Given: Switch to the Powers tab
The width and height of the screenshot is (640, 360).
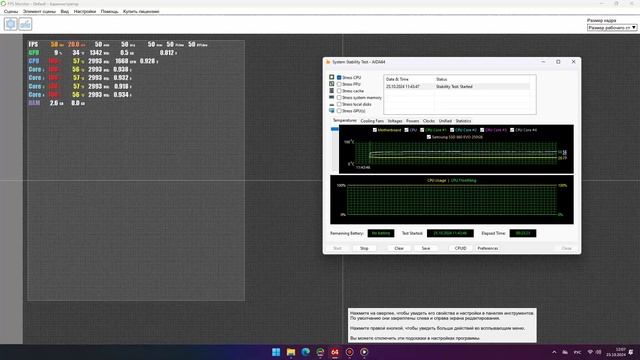Looking at the screenshot, I should pyautogui.click(x=412, y=121).
